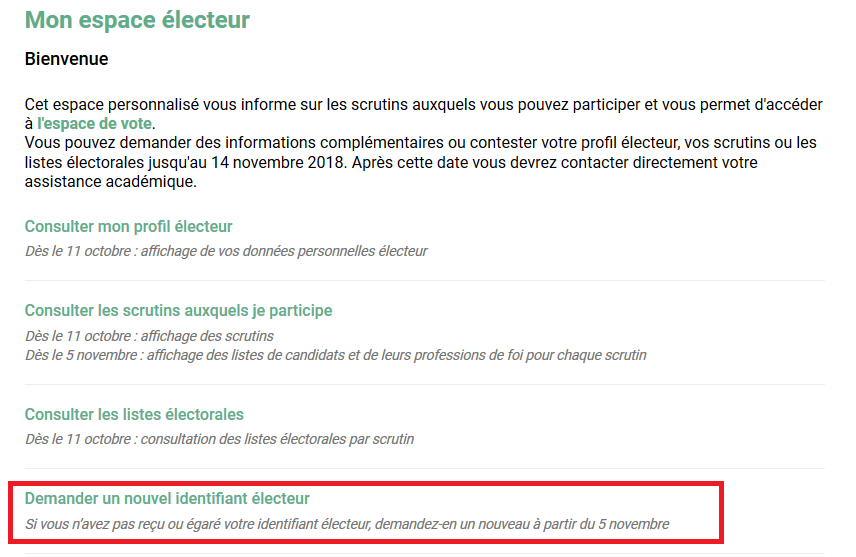
Task: Click the "Mon espace électeur" page heading
Action: click(x=137, y=20)
